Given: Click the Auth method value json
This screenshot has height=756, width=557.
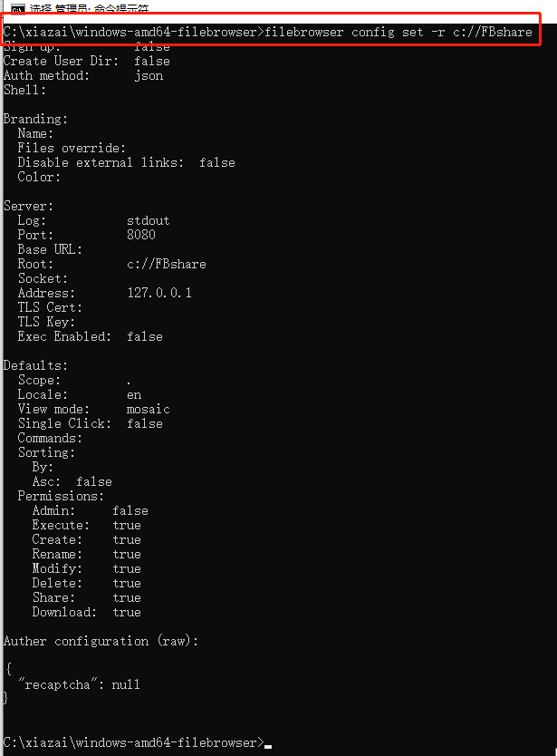Looking at the screenshot, I should (149, 76).
